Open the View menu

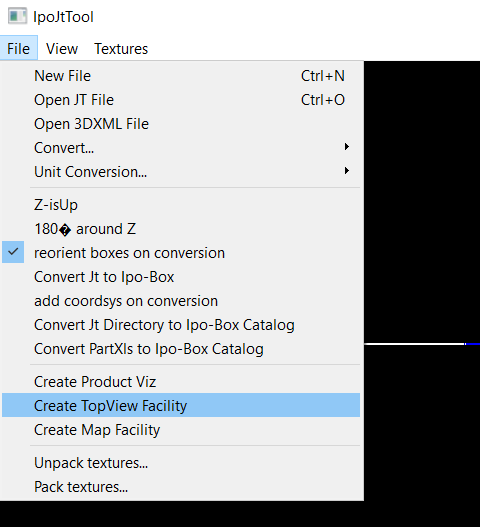pos(62,49)
